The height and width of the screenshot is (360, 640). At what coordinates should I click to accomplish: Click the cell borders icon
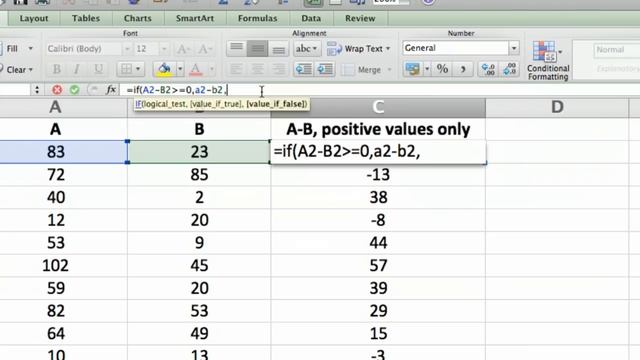point(126,69)
